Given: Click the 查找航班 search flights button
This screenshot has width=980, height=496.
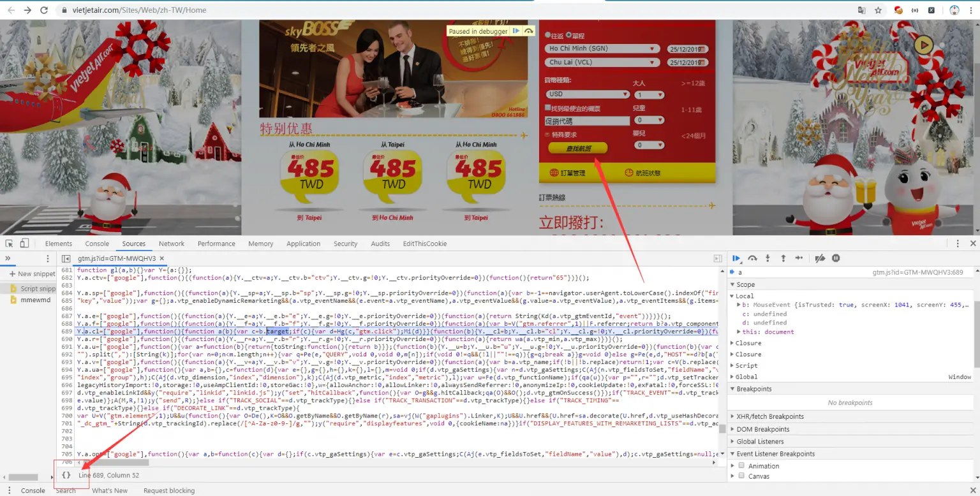Looking at the screenshot, I should pos(578,148).
